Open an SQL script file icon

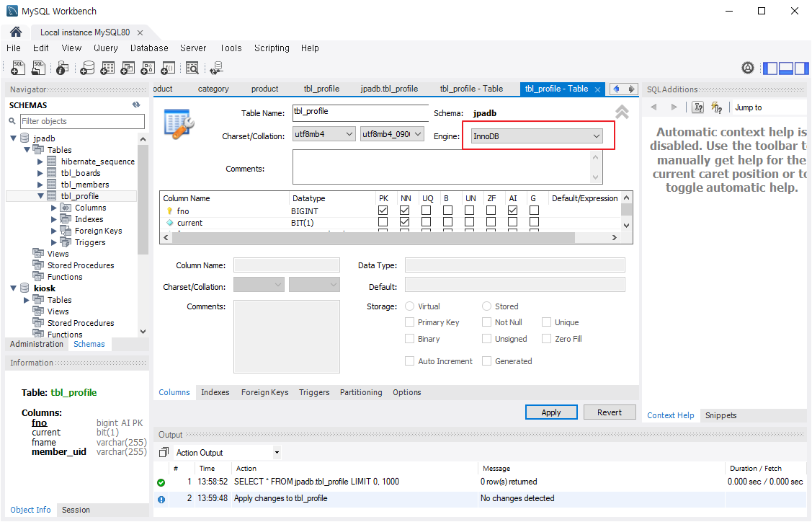point(38,68)
